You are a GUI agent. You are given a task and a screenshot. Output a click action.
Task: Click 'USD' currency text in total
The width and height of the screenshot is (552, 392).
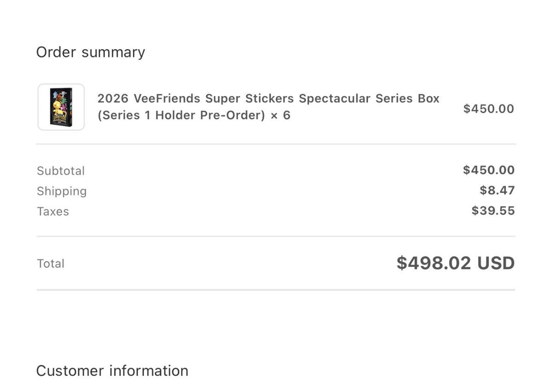[x=496, y=263]
